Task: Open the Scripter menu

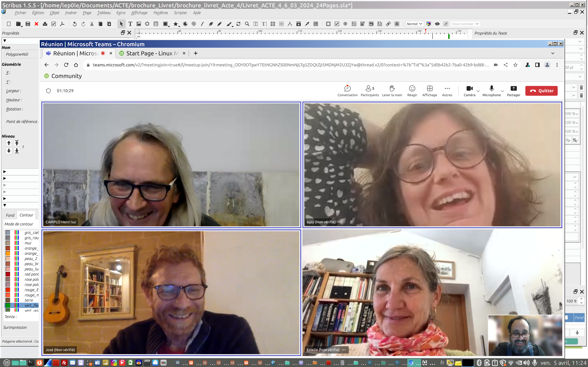Action: 180,13
